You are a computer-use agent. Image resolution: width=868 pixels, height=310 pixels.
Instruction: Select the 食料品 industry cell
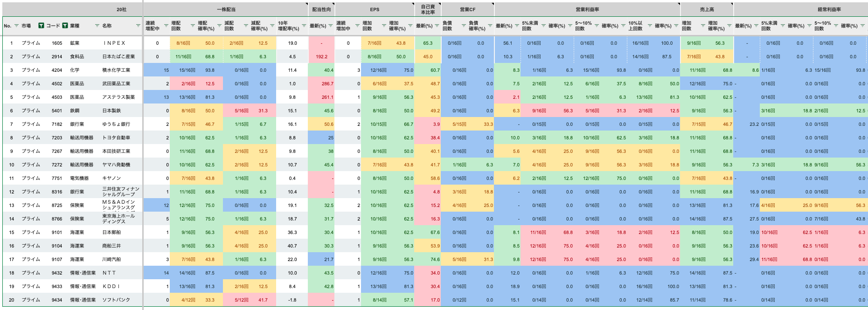(x=84, y=56)
